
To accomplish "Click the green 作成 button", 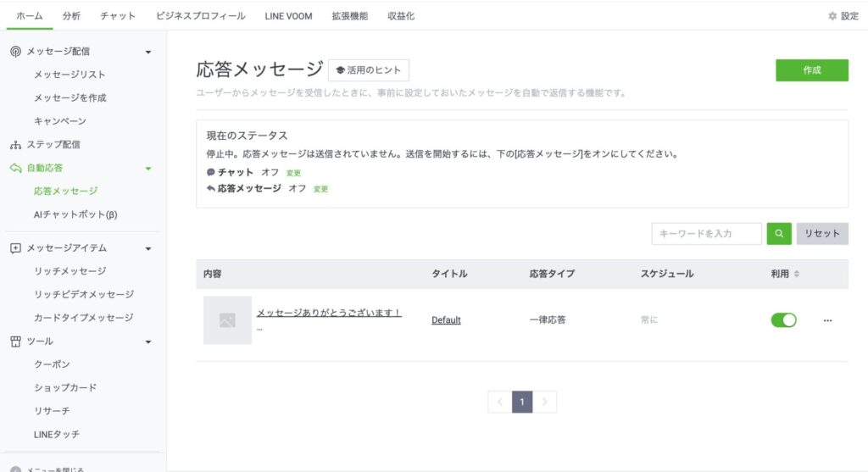I will 811,70.
